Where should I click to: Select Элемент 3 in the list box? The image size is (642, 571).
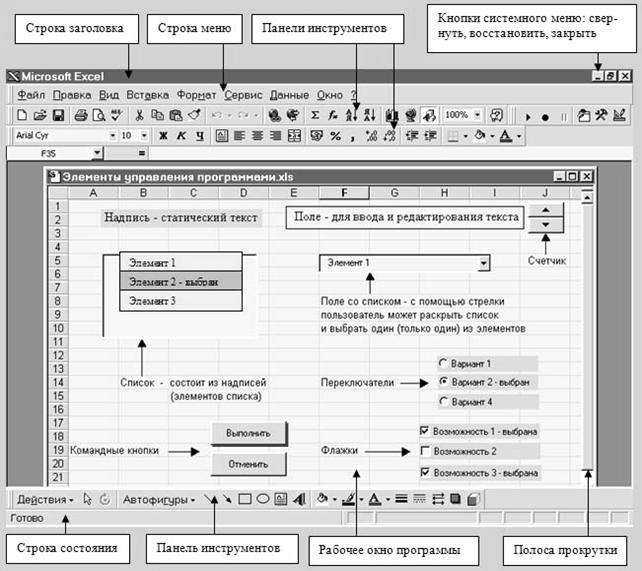click(x=180, y=300)
